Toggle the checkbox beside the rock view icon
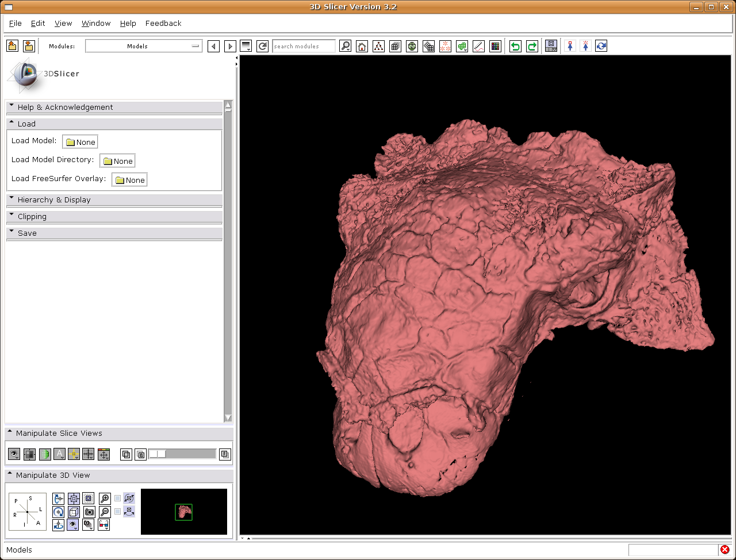This screenshot has width=736, height=560. click(118, 511)
